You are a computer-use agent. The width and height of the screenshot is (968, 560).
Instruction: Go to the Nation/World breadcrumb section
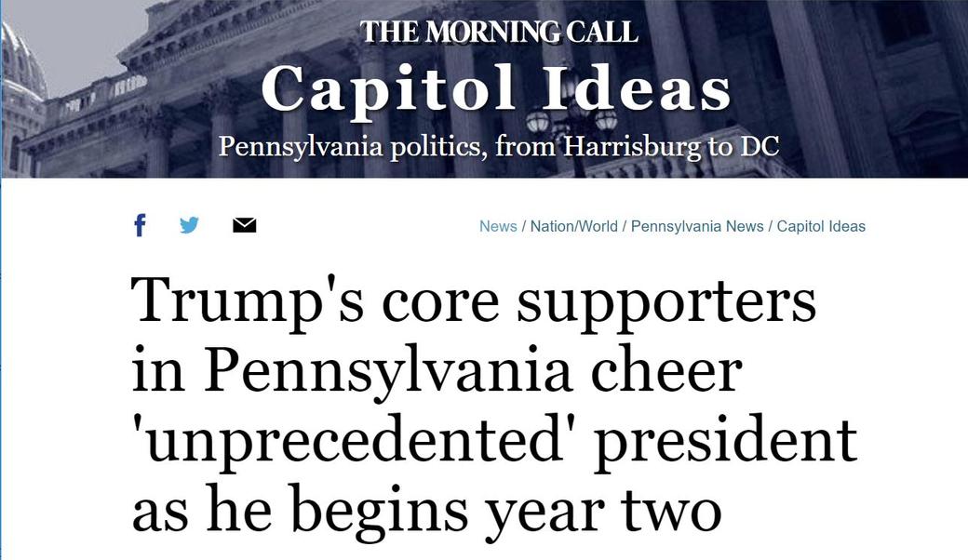click(573, 226)
